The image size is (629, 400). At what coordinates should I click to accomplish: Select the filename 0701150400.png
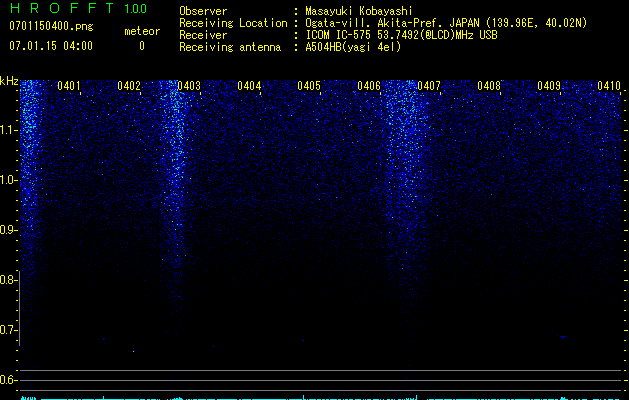click(51, 26)
